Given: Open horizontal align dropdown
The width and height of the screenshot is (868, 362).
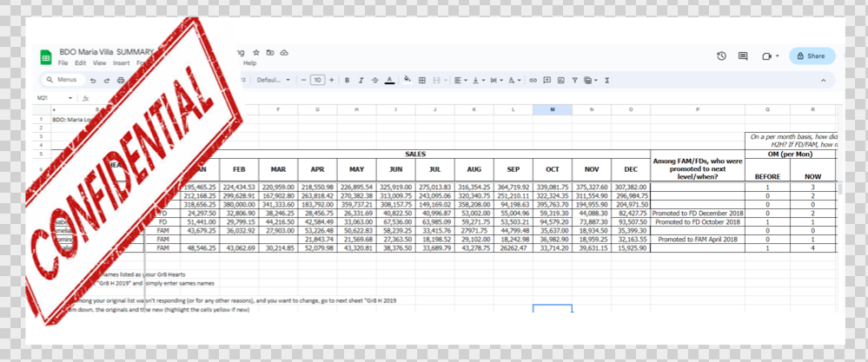Looking at the screenshot, I should (x=460, y=80).
